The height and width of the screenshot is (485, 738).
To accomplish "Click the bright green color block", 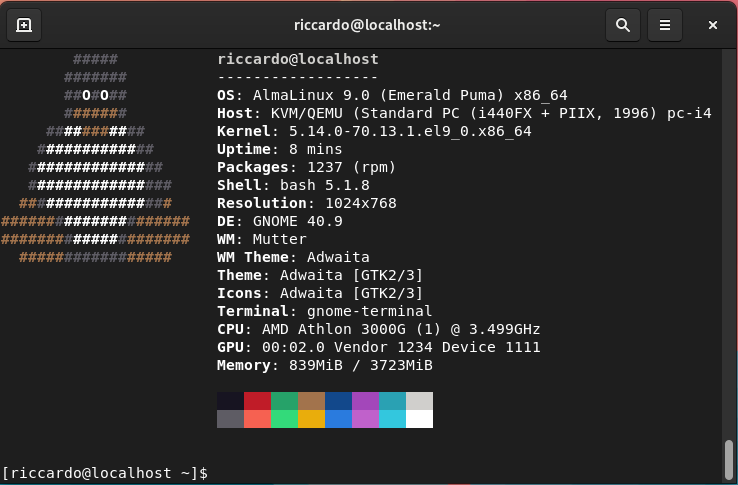I will click(x=284, y=419).
